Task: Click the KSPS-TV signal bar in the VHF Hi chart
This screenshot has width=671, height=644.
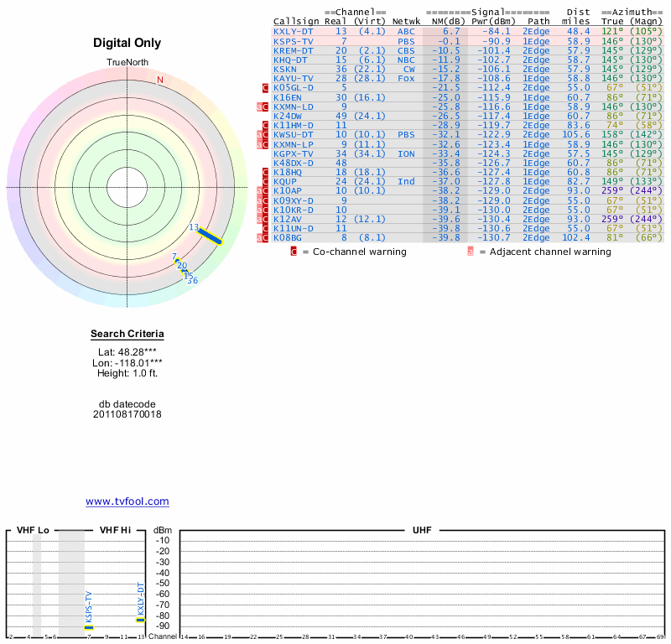Action: tap(89, 627)
